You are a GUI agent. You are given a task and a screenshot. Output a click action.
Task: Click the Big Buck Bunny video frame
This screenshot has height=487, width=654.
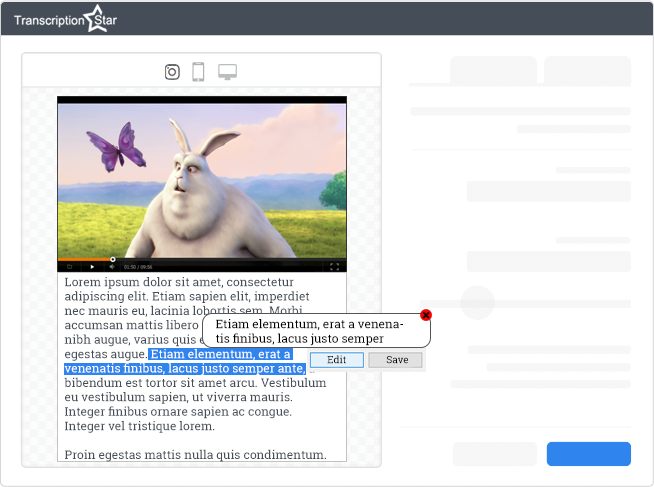202,181
